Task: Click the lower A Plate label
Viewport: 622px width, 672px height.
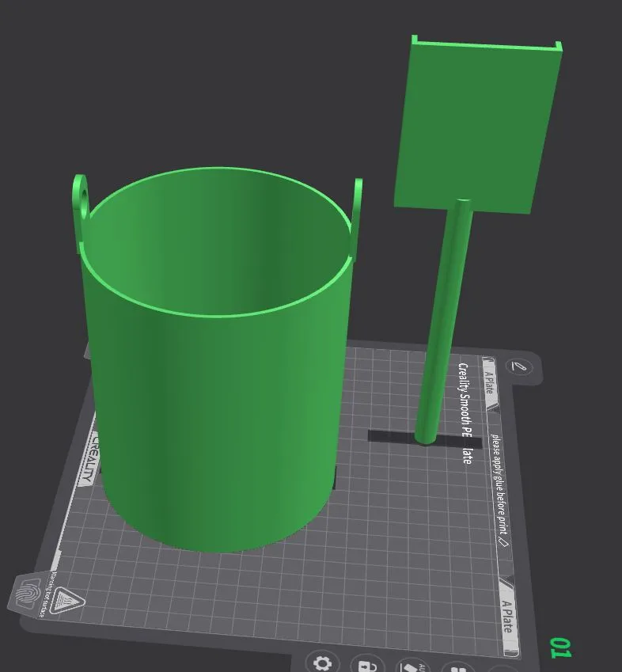Action: (506, 617)
